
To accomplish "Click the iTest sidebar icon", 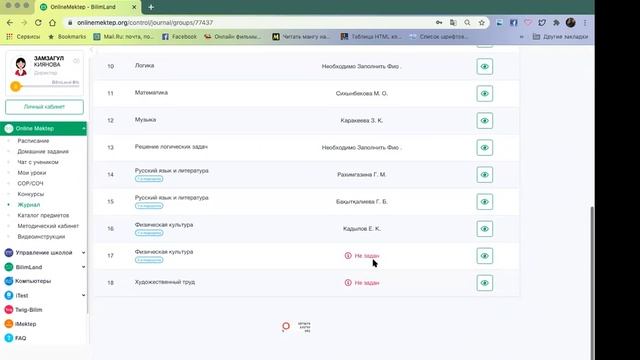I will coord(9,295).
